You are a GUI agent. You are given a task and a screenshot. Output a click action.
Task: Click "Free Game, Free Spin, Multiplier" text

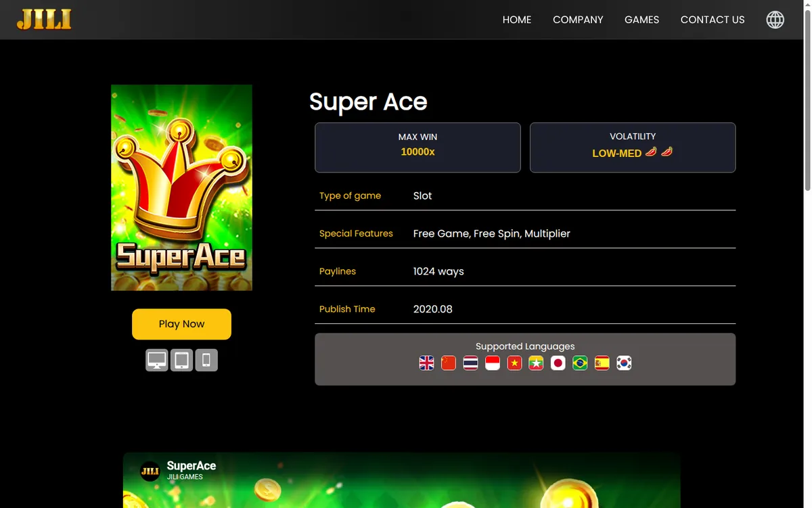[x=492, y=233]
